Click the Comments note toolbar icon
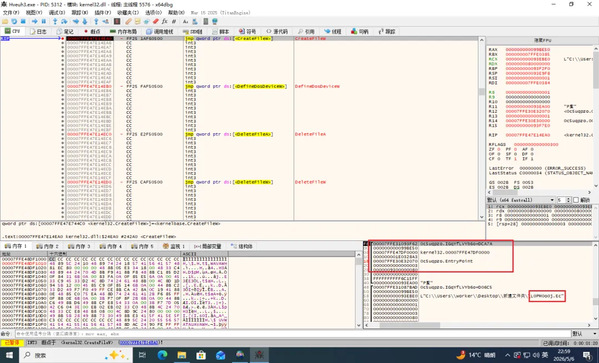 click(x=138, y=21)
